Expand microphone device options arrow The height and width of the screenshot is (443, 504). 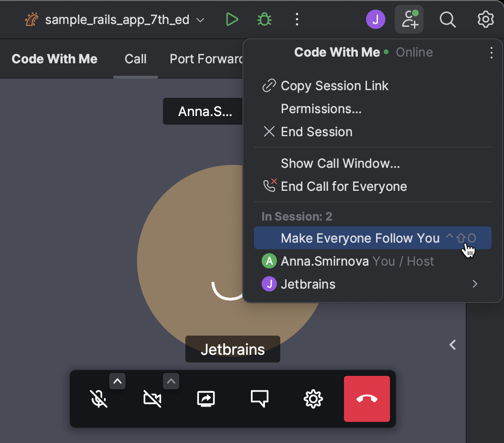pos(117,381)
